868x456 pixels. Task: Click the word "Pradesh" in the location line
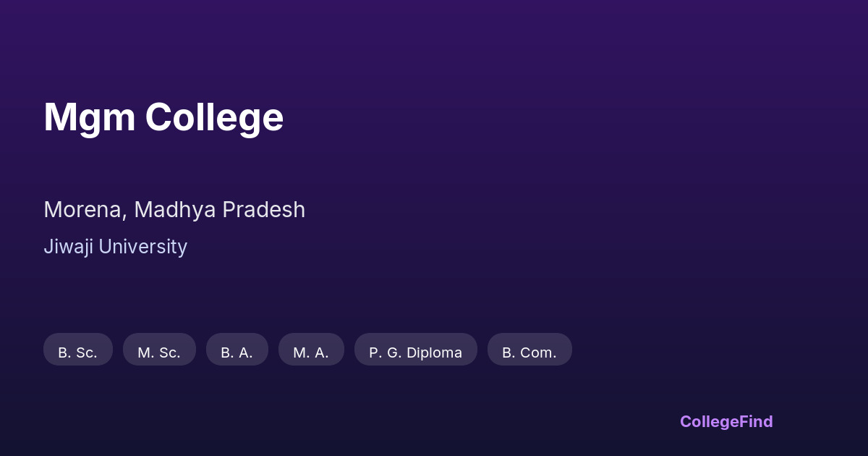tap(263, 210)
